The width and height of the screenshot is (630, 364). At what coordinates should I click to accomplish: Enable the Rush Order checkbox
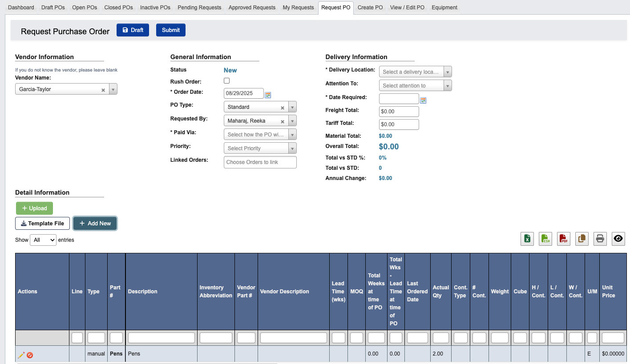coord(227,81)
